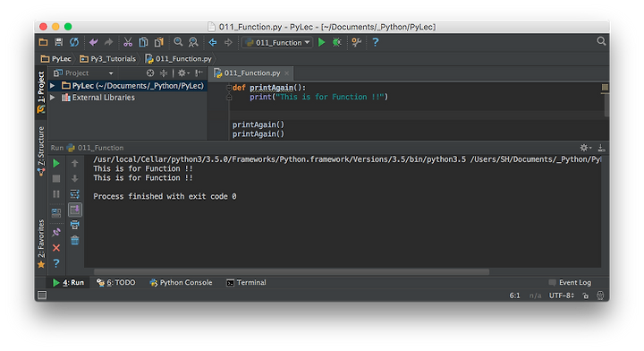Open the 011_Function run configuration dropdown

pos(277,42)
